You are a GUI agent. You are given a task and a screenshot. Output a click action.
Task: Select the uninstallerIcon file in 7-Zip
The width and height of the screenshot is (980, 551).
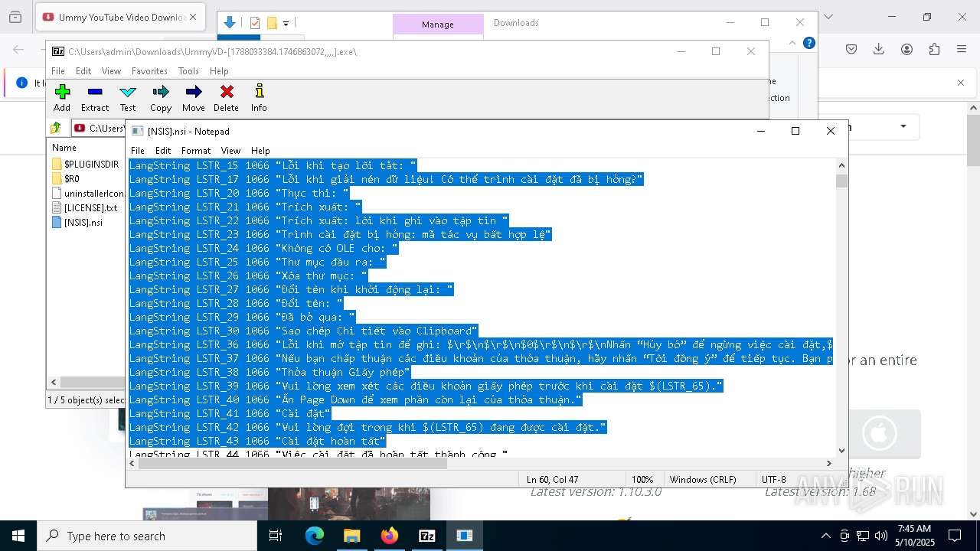(x=88, y=194)
